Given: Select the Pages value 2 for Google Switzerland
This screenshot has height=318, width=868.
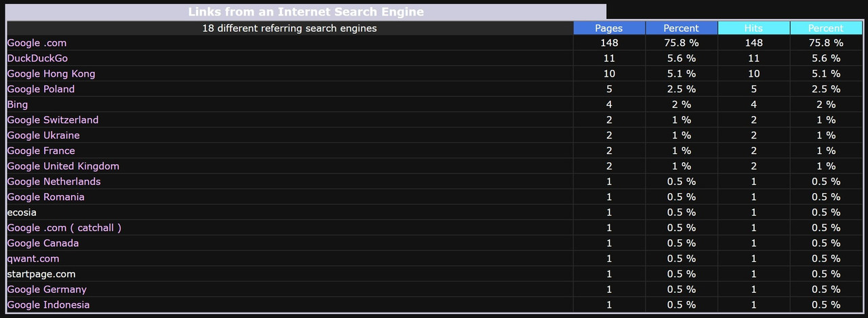Looking at the screenshot, I should point(609,120).
